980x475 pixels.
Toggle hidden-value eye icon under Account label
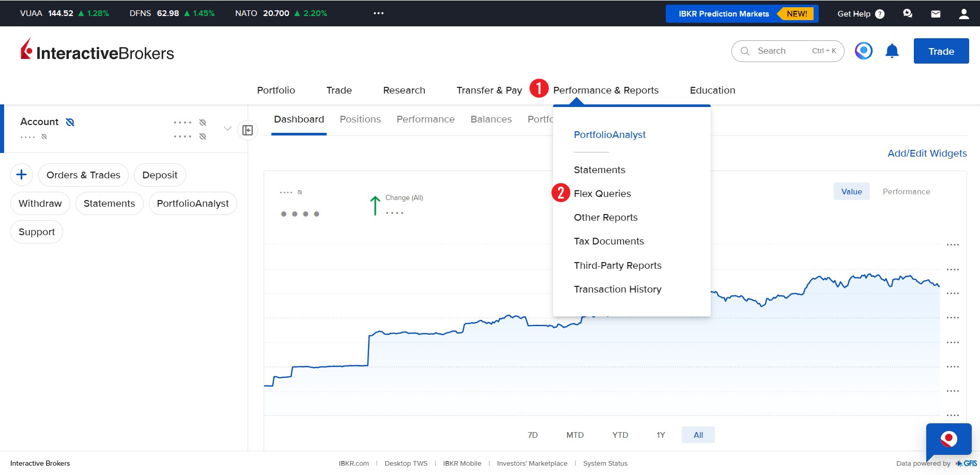pos(44,136)
